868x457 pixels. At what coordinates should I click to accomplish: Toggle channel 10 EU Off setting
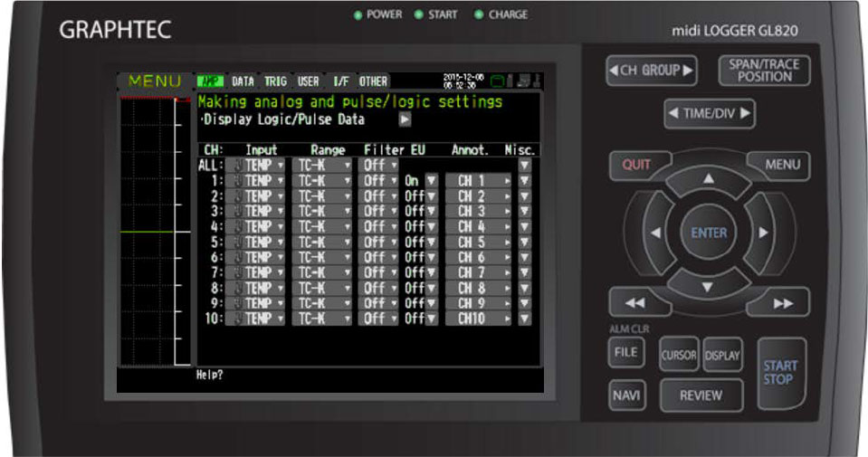421,319
